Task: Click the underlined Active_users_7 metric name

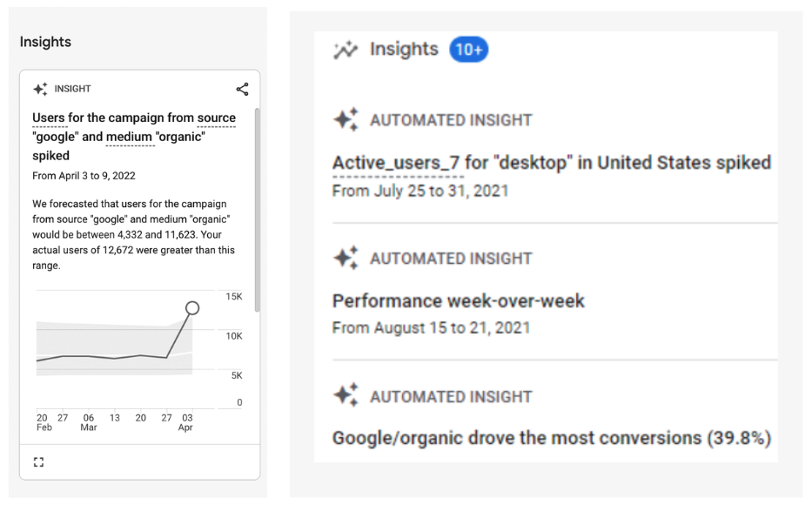Action: click(x=396, y=163)
